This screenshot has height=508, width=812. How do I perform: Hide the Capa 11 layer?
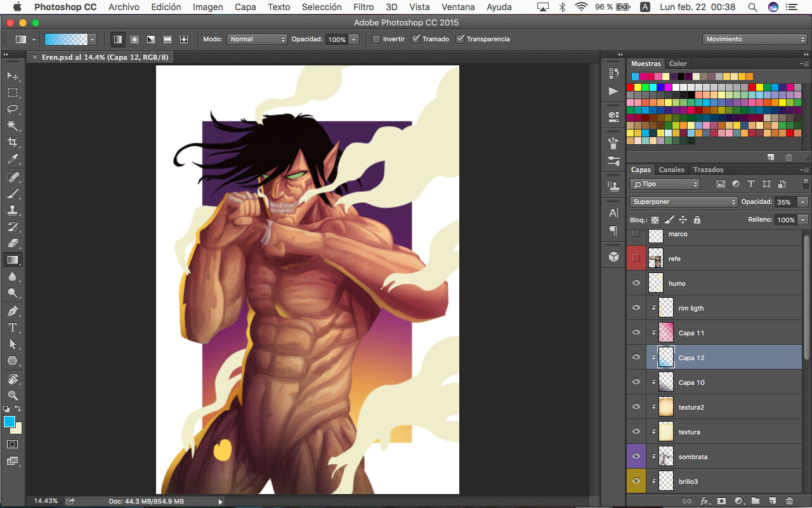coord(636,333)
